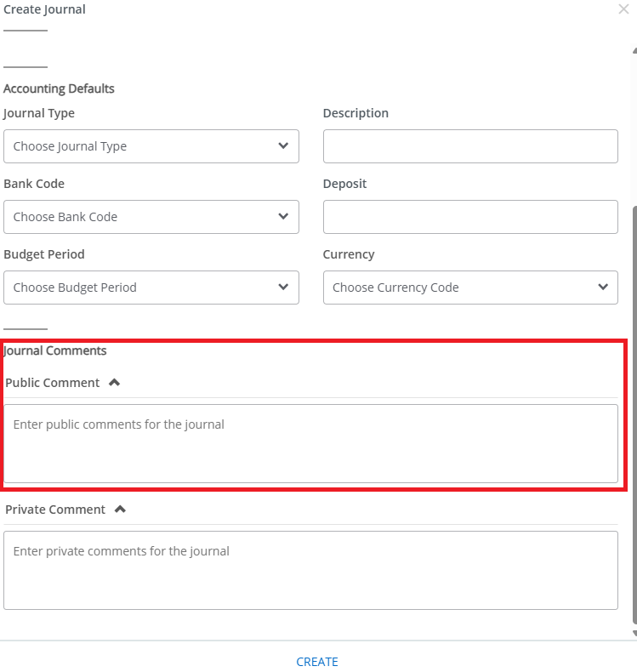Collapse the Private Comment section
The width and height of the screenshot is (637, 672).
[121, 510]
